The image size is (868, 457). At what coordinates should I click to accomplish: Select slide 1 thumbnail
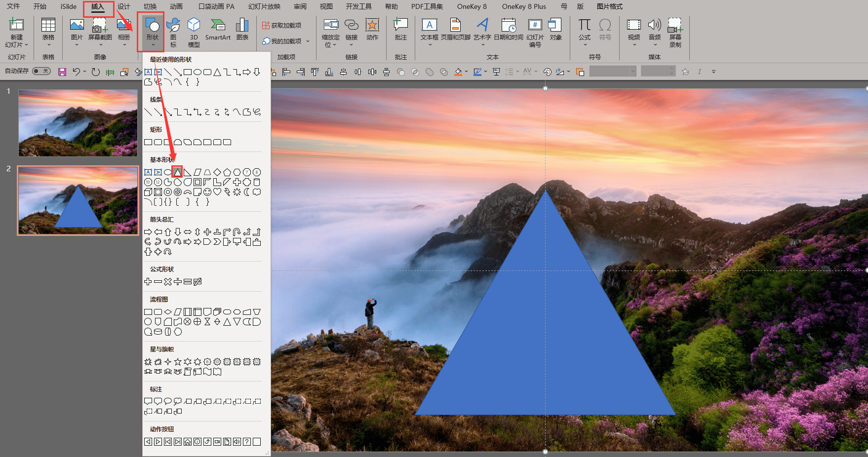78,123
